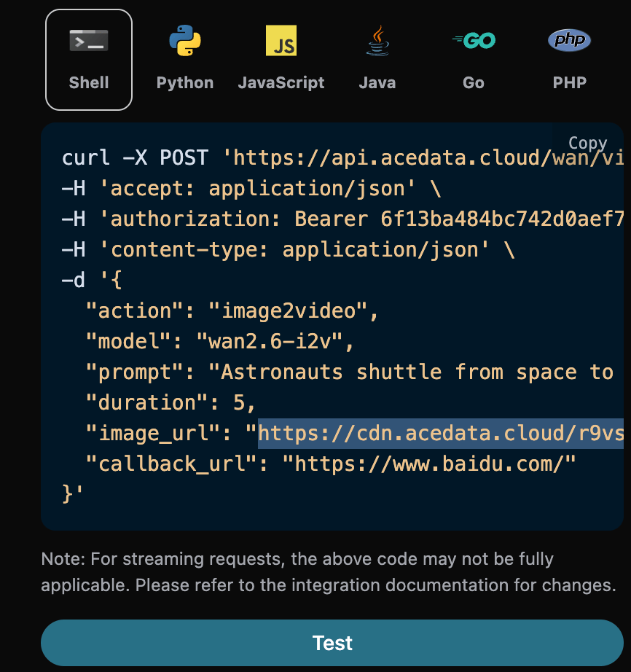Image resolution: width=631 pixels, height=672 pixels.
Task: Select the JavaScript tab label
Action: (x=281, y=82)
